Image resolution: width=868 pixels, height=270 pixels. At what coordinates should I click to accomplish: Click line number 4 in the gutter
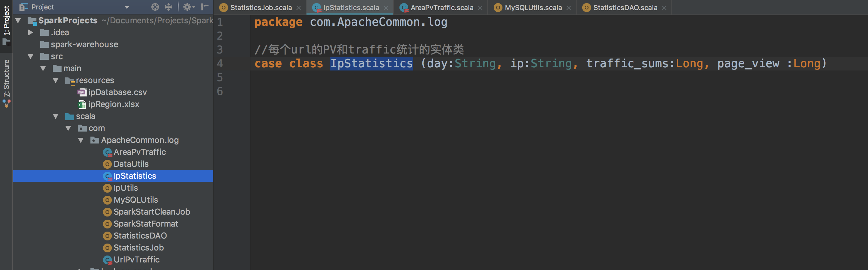click(220, 64)
